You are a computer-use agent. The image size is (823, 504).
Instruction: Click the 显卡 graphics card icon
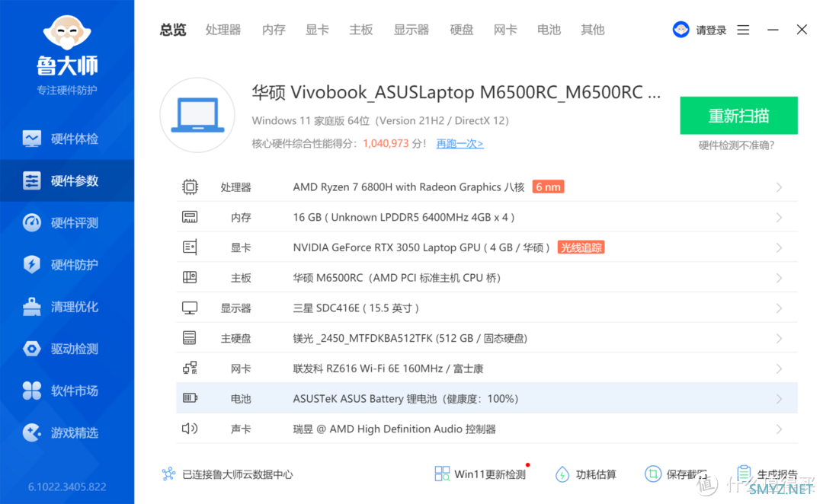tap(190, 247)
